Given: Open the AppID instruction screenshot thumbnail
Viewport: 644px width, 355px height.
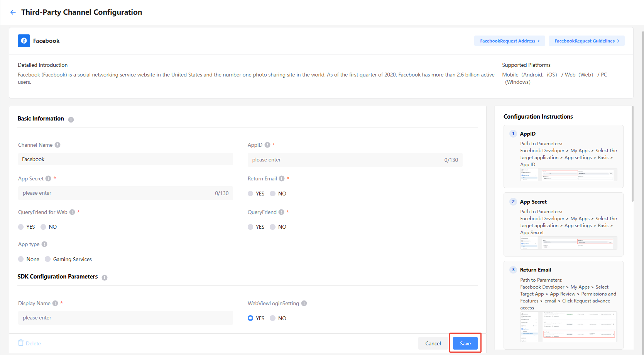Looking at the screenshot, I should pos(568,175).
